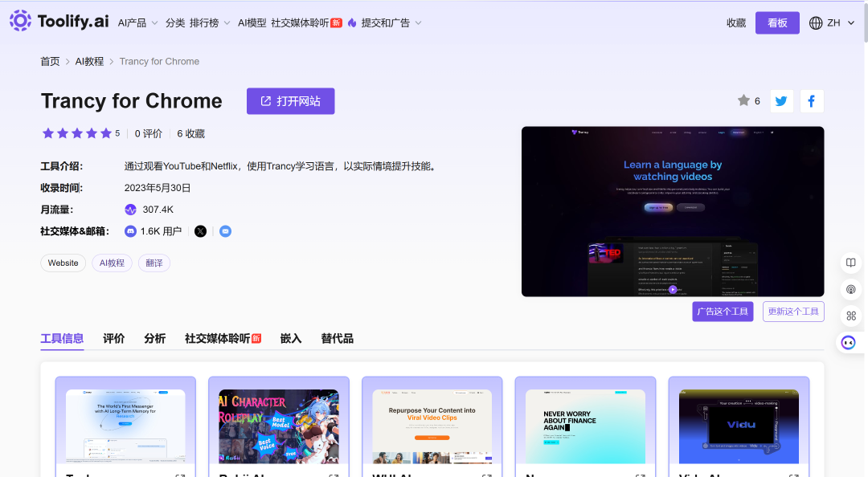The height and width of the screenshot is (477, 868).
Task: Open the Repurpose Your Content thumbnail
Action: 432,426
